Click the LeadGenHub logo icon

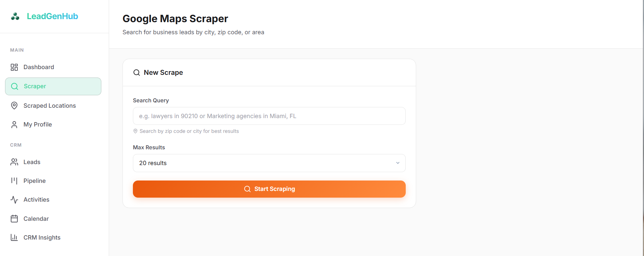pyautogui.click(x=15, y=16)
